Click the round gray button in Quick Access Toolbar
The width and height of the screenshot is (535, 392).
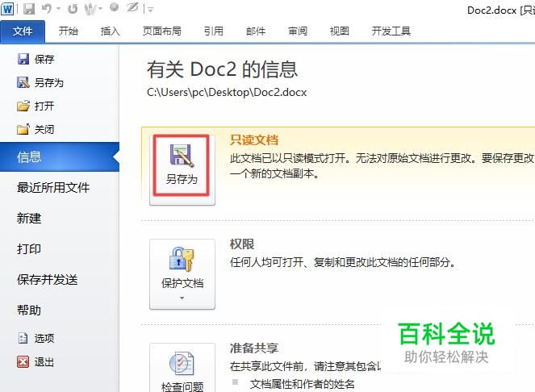(x=115, y=7)
